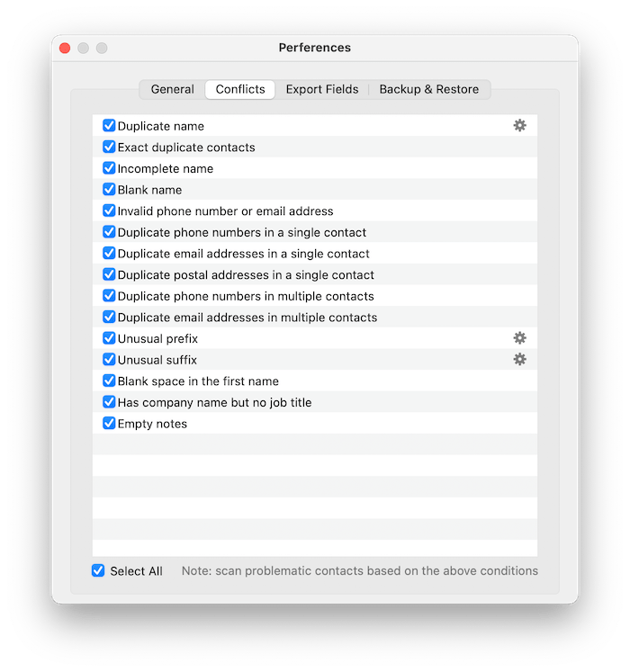Toggle the Unusual suffix checkbox
The image size is (630, 672).
109,359
